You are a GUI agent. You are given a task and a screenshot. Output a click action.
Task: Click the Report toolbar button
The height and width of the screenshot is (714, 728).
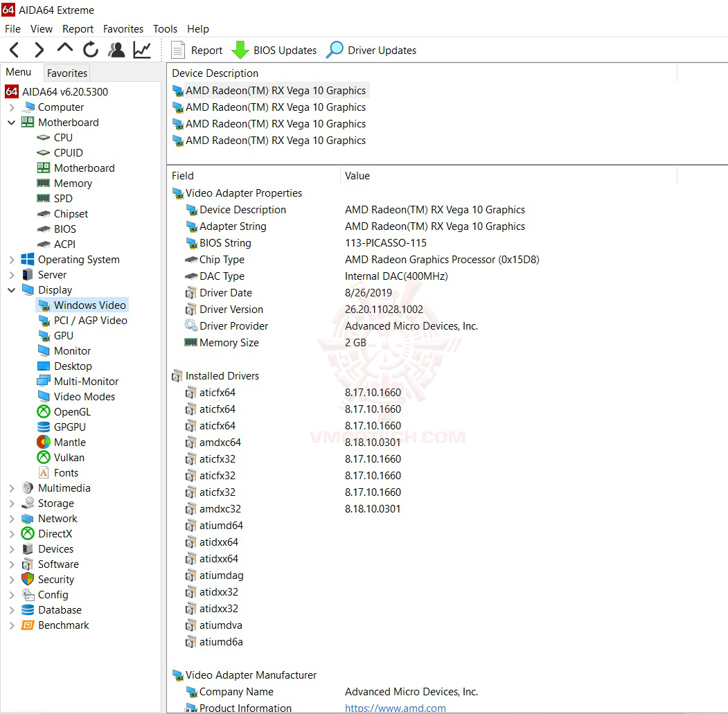point(197,50)
